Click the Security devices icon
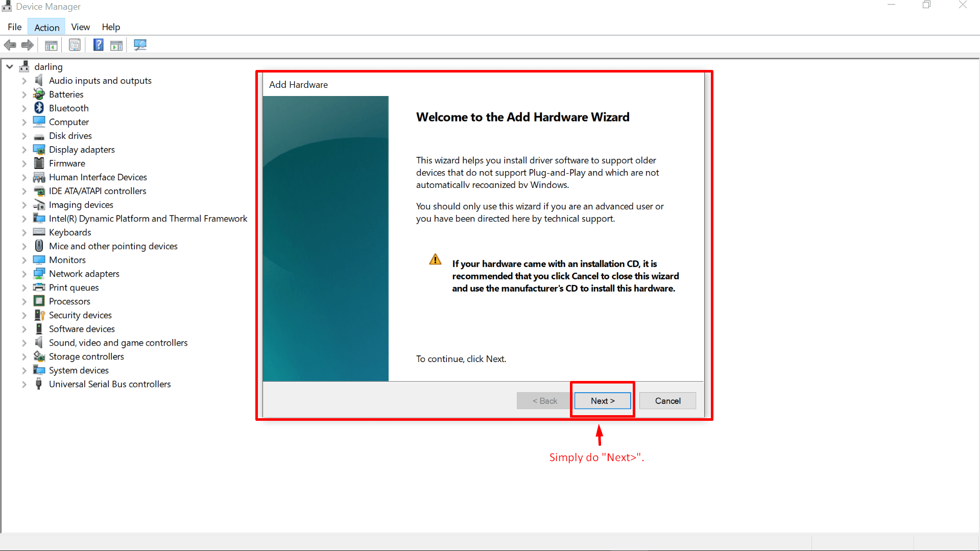This screenshot has width=980, height=551. (39, 315)
